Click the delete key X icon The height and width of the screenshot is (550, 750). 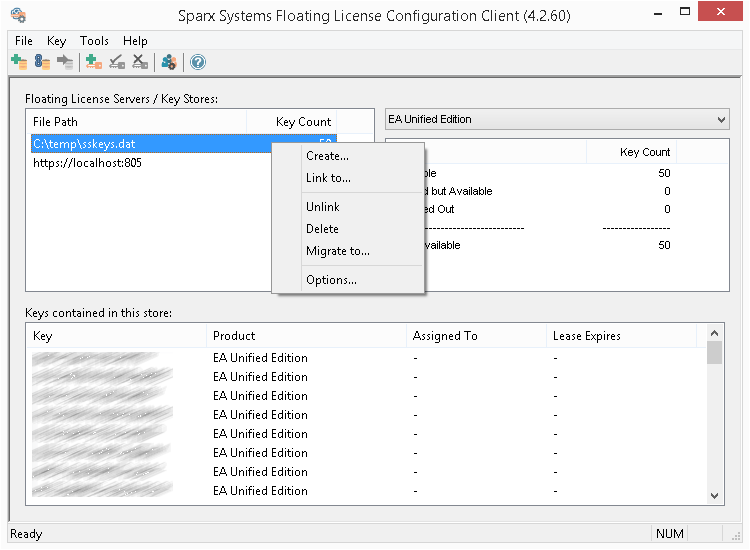click(140, 62)
